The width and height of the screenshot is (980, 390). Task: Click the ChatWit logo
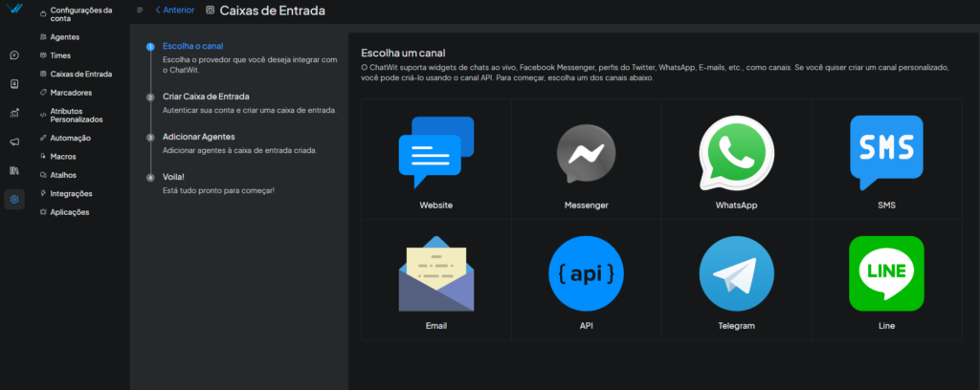click(x=14, y=11)
